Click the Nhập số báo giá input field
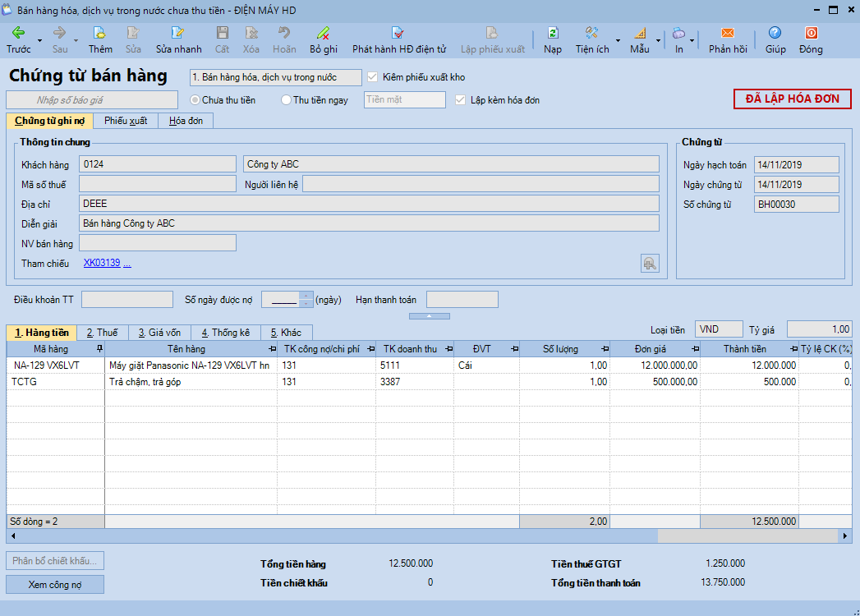 click(x=92, y=100)
